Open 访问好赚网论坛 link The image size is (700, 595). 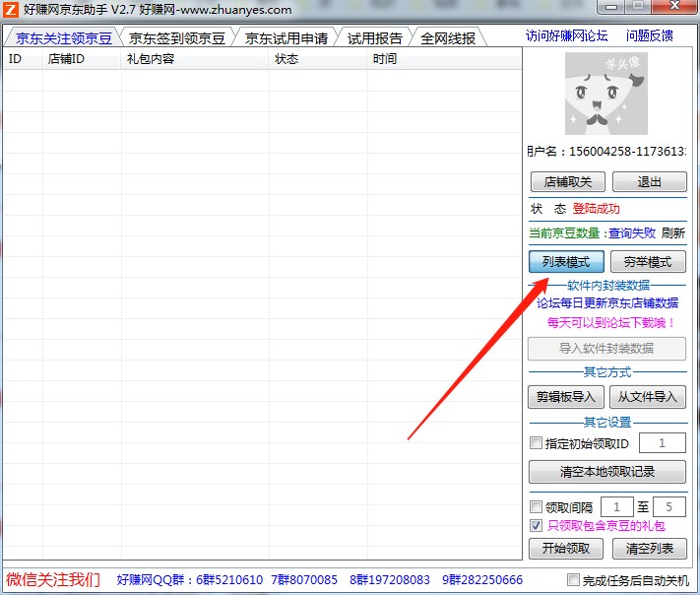[566, 36]
